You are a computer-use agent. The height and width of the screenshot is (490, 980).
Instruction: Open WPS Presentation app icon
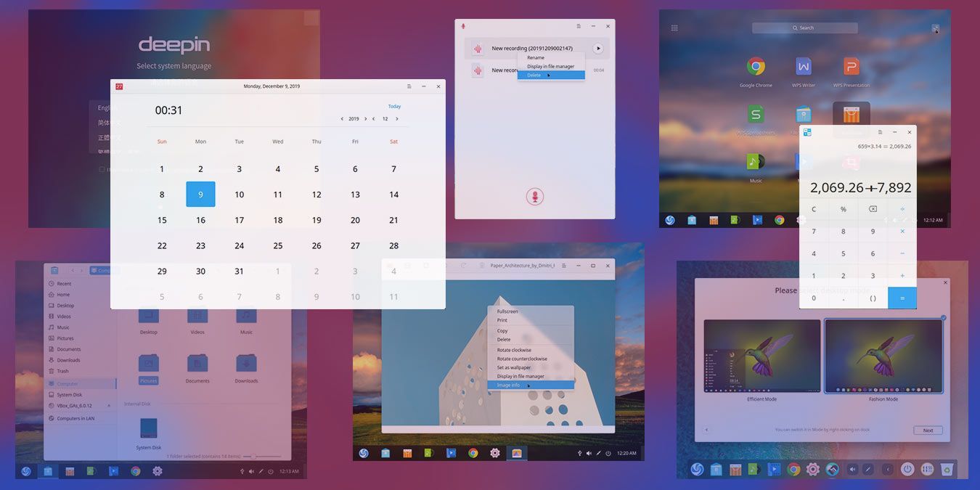[x=851, y=68]
